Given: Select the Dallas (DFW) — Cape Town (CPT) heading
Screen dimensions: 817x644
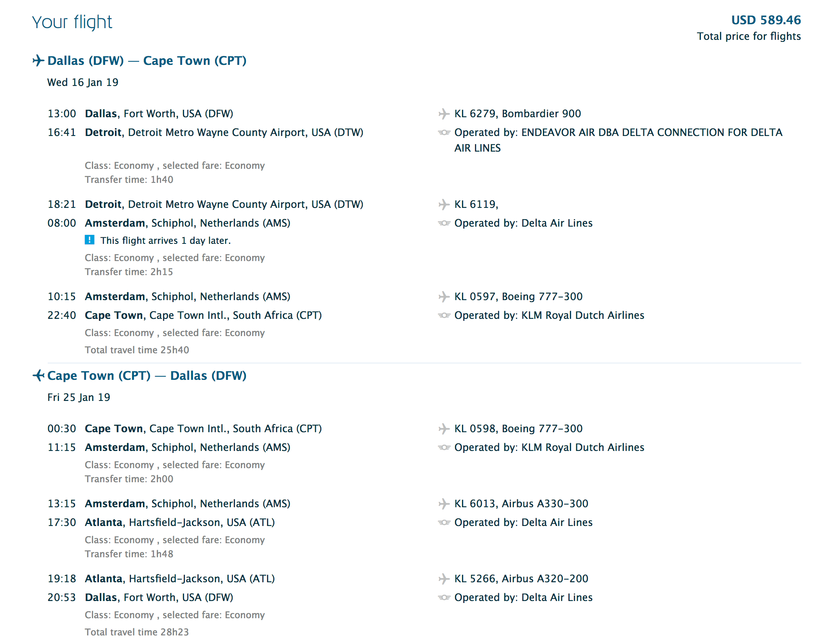Looking at the screenshot, I should click(147, 61).
